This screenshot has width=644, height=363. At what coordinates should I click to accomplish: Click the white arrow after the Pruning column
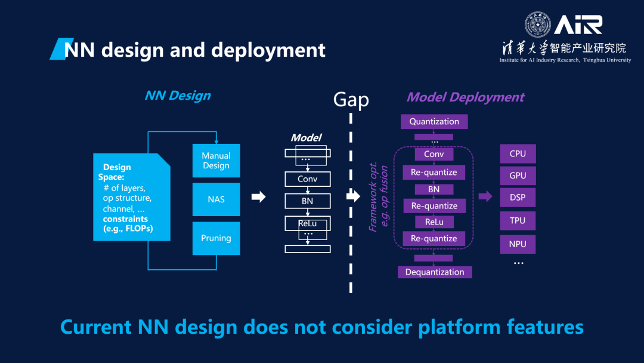[258, 197]
